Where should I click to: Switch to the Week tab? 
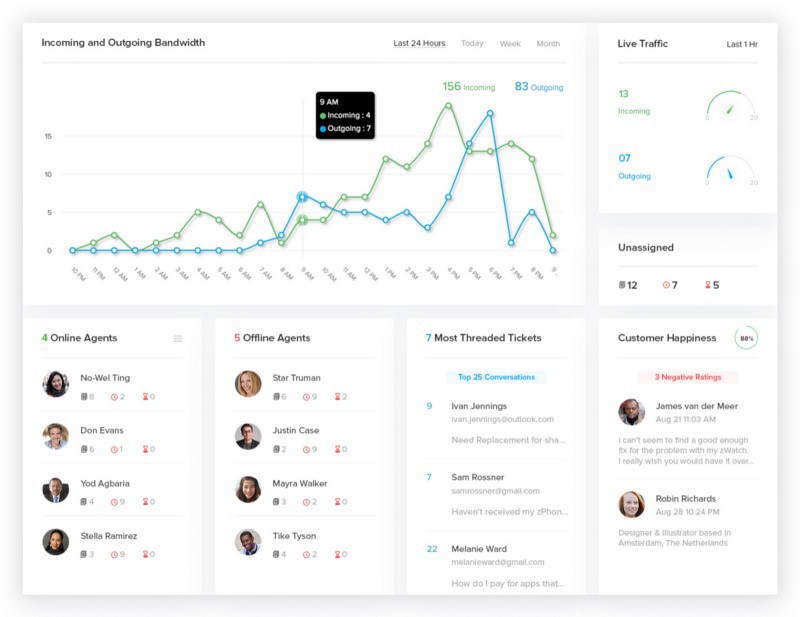(x=510, y=44)
